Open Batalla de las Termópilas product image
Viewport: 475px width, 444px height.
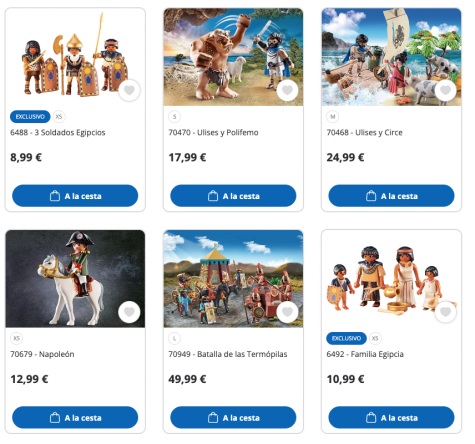[233, 279]
